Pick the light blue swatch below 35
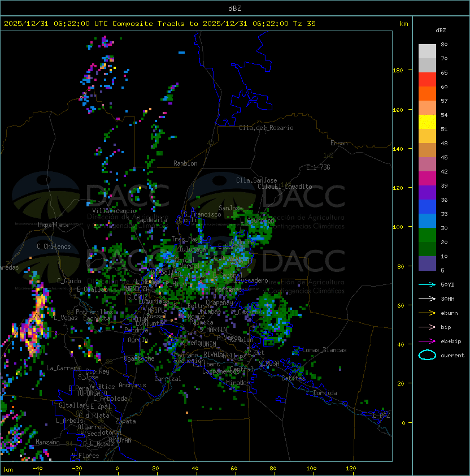This screenshot has height=476, width=470. tap(427, 220)
